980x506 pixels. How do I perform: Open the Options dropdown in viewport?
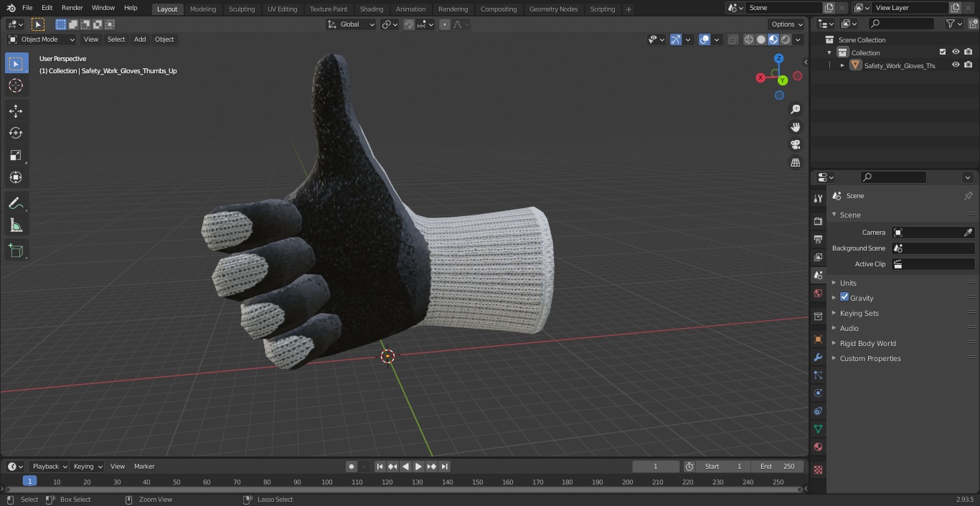click(x=787, y=24)
